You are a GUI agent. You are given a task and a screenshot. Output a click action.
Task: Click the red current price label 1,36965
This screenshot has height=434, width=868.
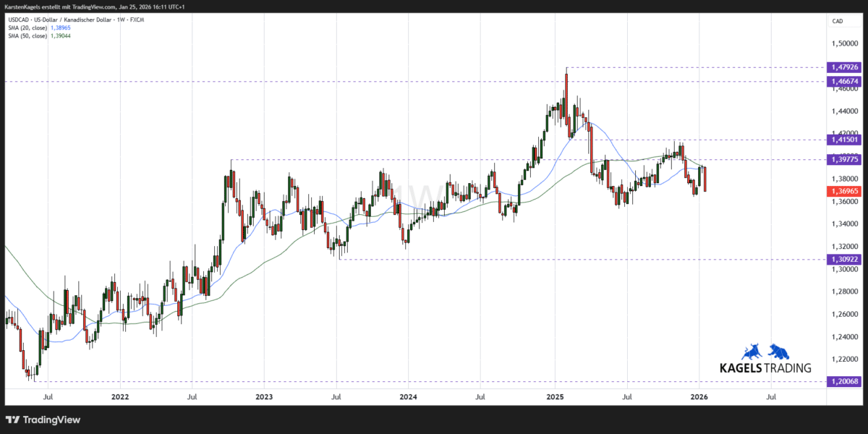pos(844,191)
